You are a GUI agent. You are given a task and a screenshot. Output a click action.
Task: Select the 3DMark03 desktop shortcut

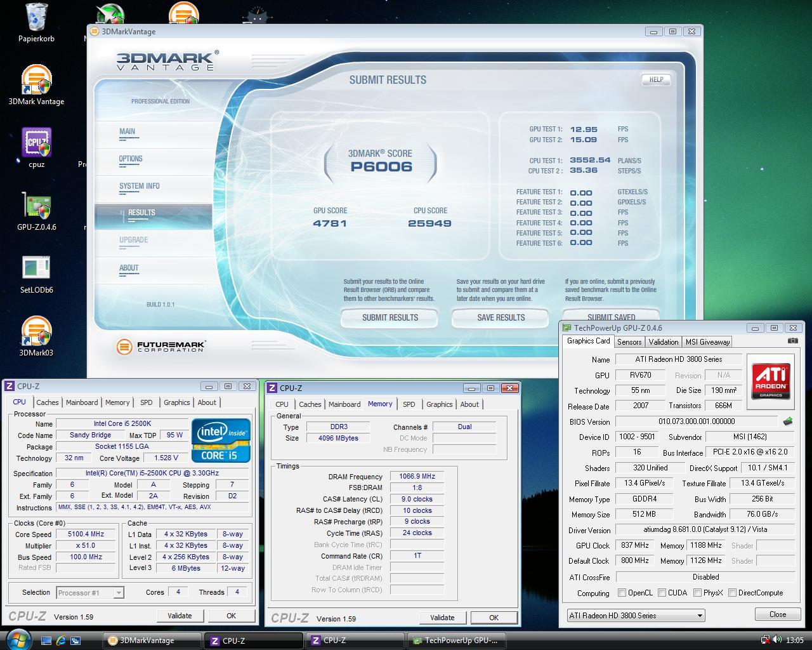pos(36,336)
